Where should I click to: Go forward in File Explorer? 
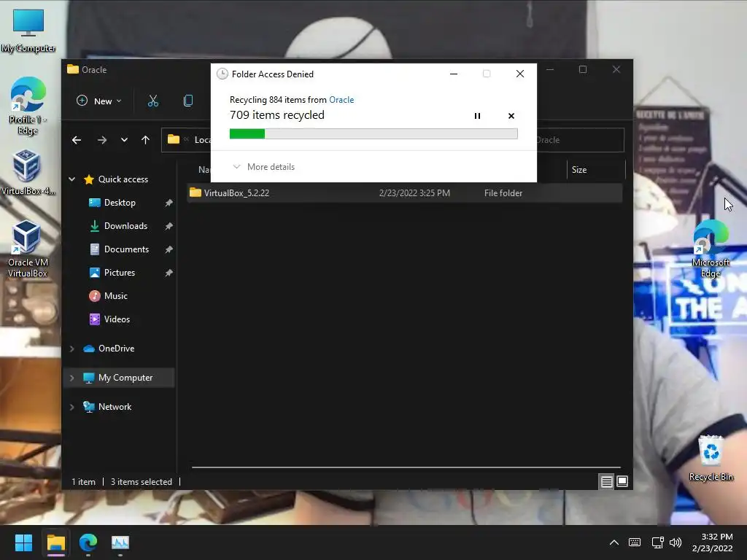pos(102,140)
